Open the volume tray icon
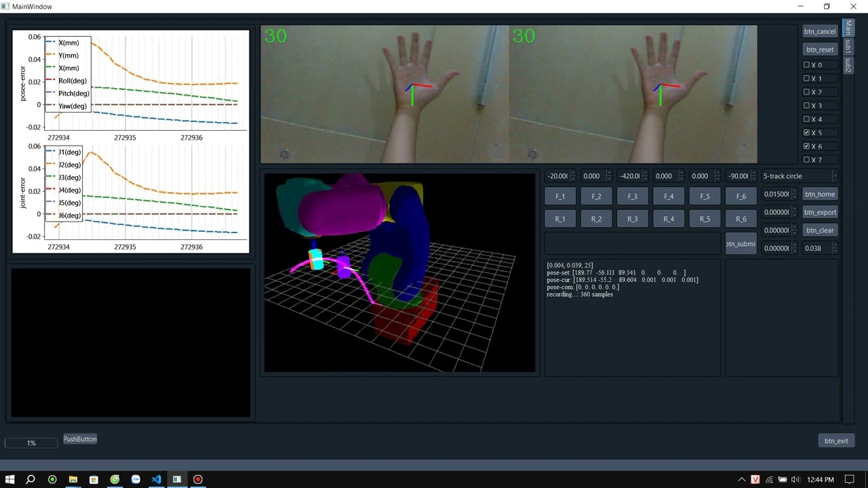The height and width of the screenshot is (488, 868). tap(795, 479)
